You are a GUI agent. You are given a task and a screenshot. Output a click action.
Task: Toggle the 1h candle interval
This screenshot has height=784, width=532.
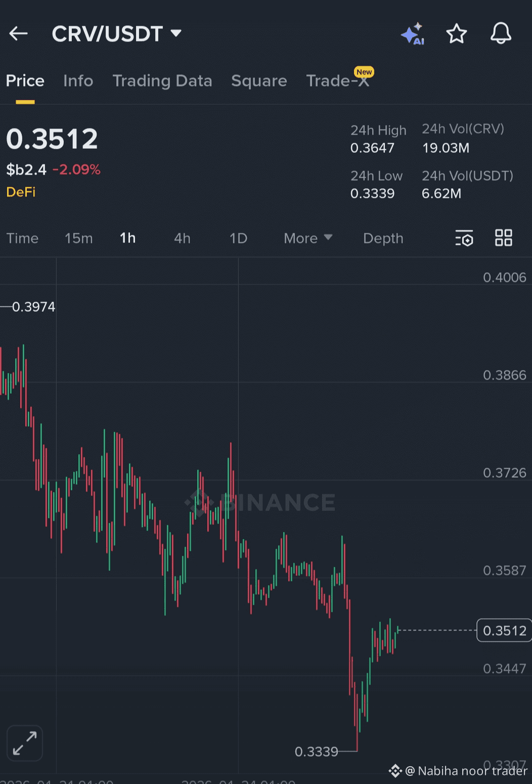pyautogui.click(x=127, y=238)
